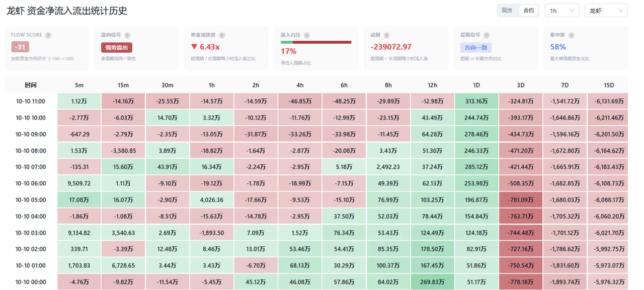Click the 269.83万 cell in the 12h column

(432, 282)
